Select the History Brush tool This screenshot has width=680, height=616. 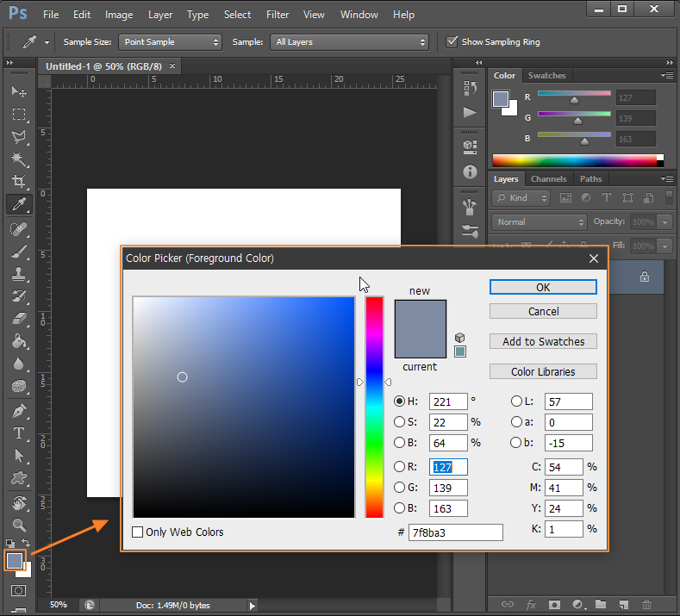19,296
